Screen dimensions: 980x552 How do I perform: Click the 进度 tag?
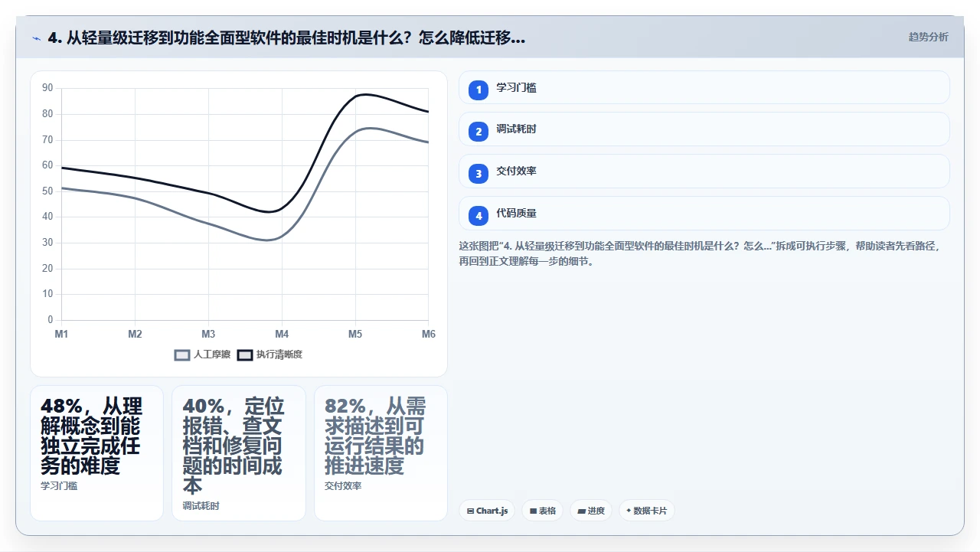tap(591, 511)
